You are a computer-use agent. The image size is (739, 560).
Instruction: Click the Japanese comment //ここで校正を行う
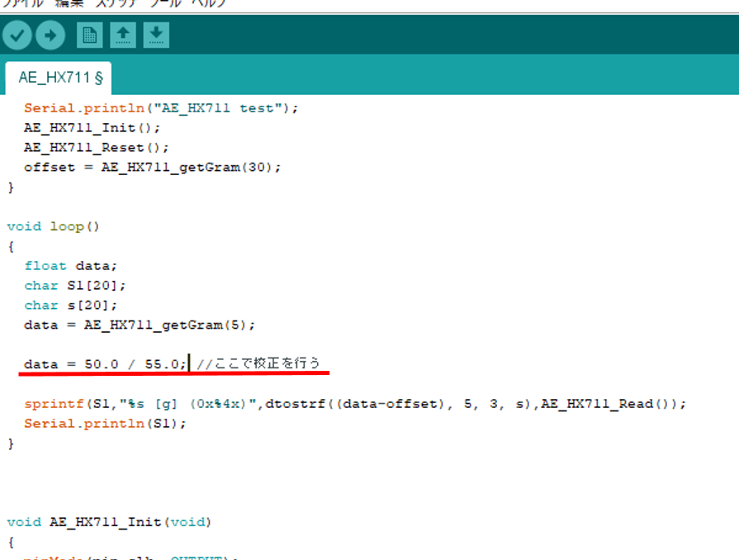tap(258, 363)
